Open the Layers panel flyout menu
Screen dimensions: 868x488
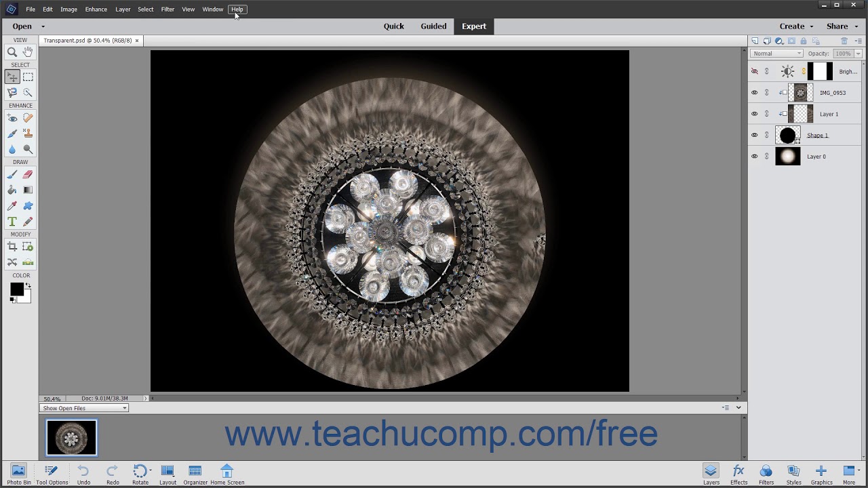[x=859, y=41]
